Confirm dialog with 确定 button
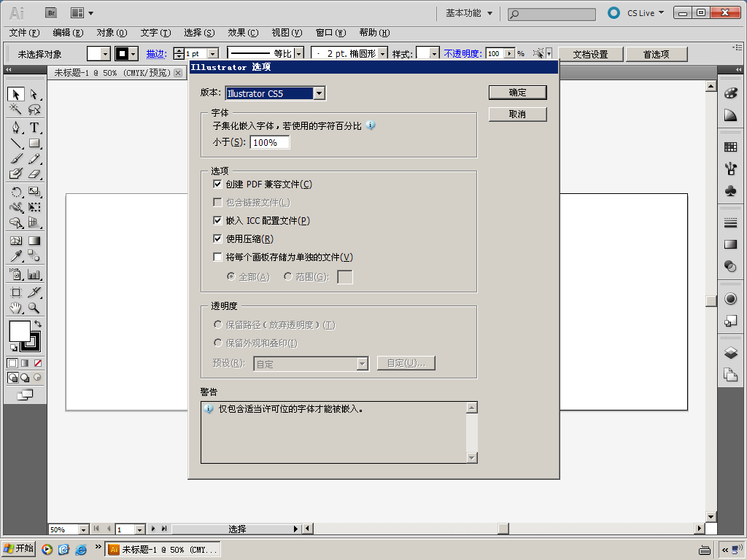Viewport: 747px width, 560px height. point(517,93)
